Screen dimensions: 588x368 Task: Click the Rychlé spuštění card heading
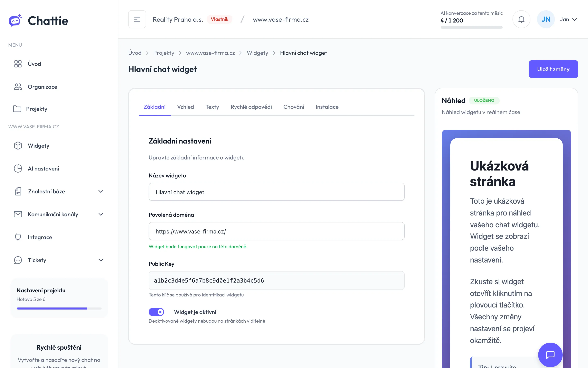pos(59,347)
